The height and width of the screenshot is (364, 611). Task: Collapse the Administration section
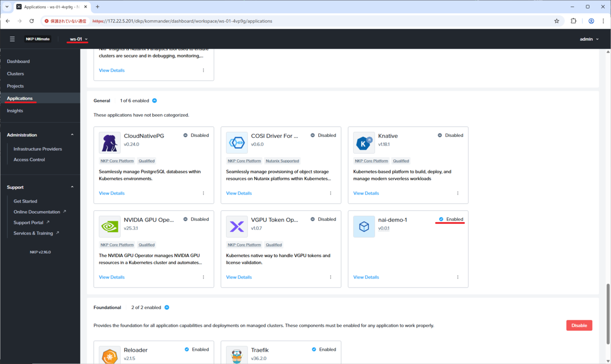[x=72, y=135]
